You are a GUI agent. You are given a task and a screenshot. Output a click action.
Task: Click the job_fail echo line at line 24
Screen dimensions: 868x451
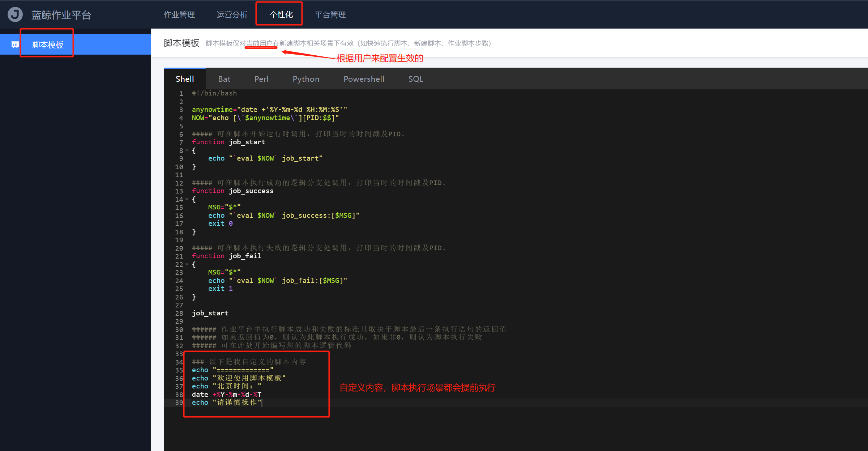click(x=278, y=281)
